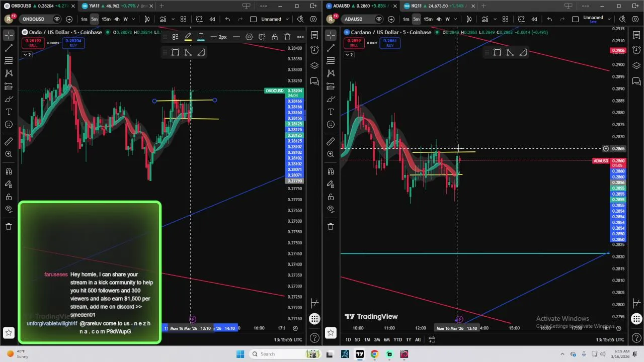
Task: Delete the selected drawing via the floating toolbar trash
Action: (287, 37)
